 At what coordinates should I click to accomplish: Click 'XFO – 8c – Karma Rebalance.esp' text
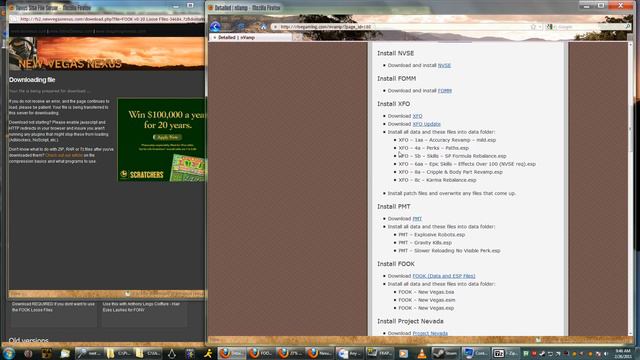pos(437,180)
